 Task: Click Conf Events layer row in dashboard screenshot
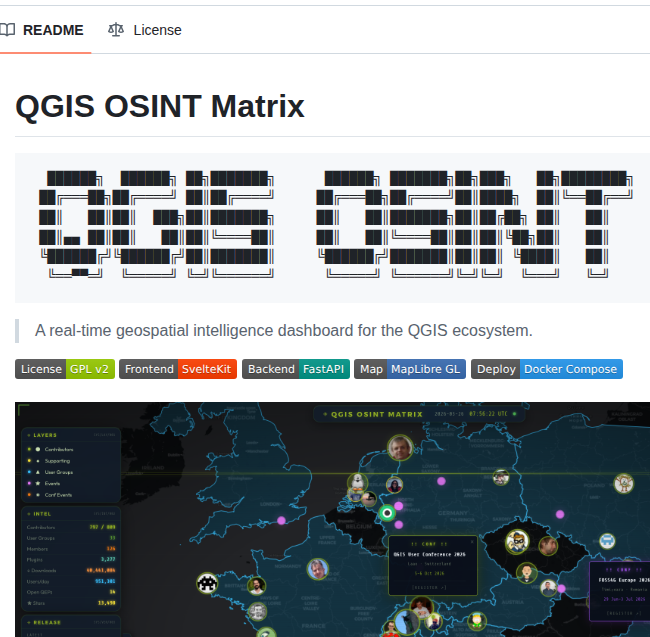(x=71, y=495)
